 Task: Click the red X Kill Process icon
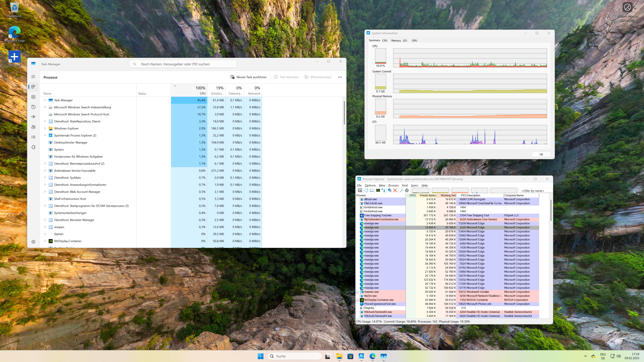pos(395,190)
